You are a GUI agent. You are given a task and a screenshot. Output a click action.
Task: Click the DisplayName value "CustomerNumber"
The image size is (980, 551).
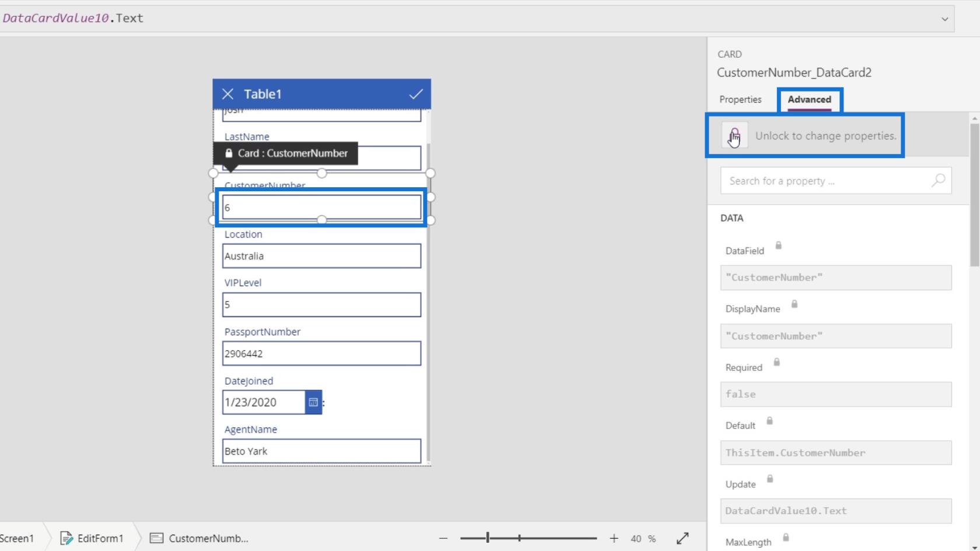pos(836,336)
